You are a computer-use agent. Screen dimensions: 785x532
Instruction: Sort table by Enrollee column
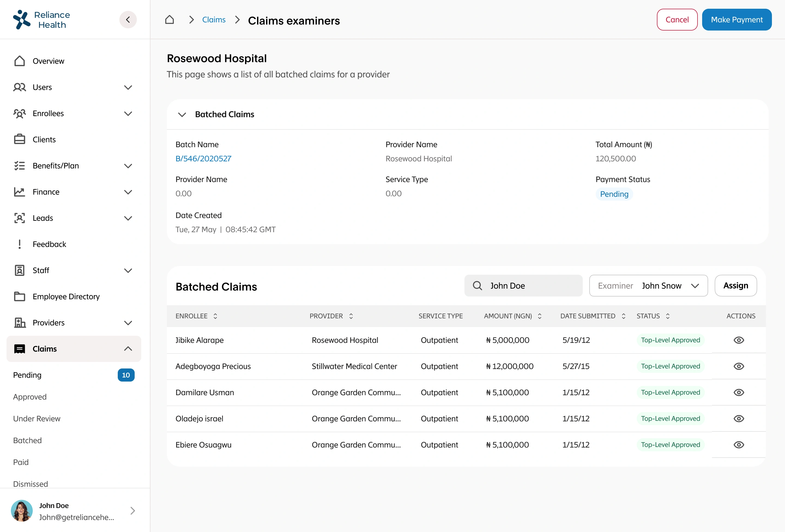tap(215, 316)
